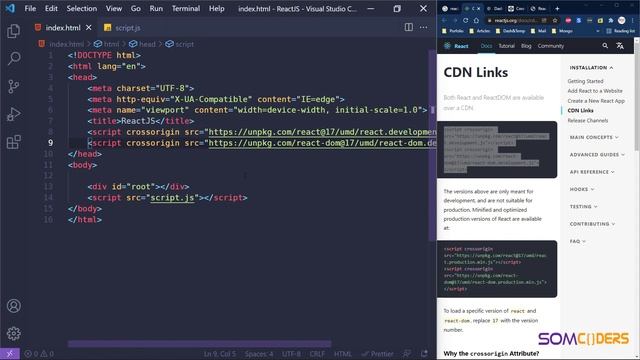The height and width of the screenshot is (360, 640).
Task: Open the Extensions view
Action: 13,142
